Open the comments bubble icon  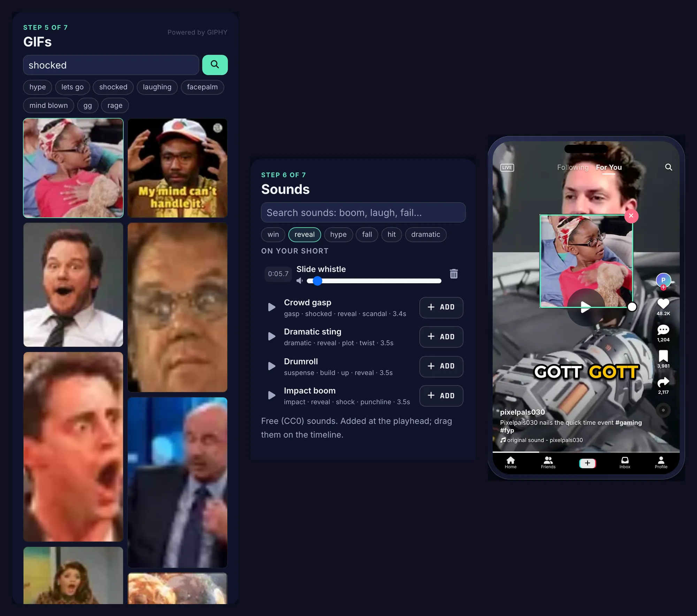663,330
